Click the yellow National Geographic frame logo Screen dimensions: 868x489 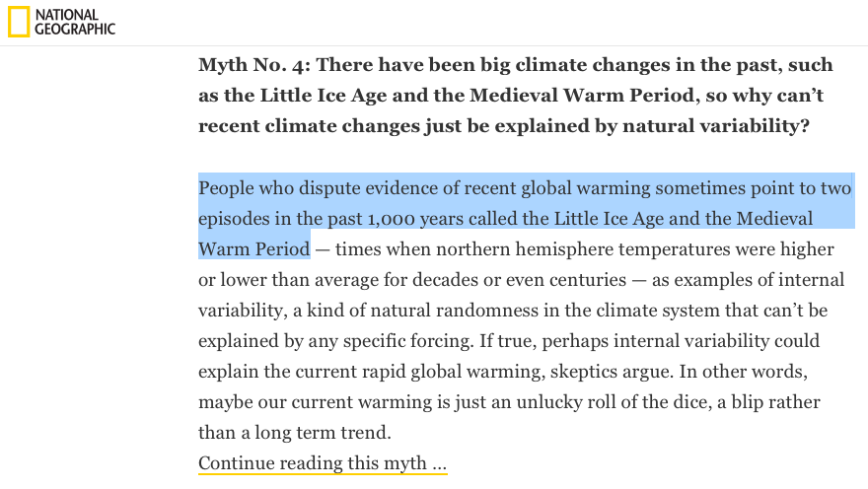pyautogui.click(x=19, y=22)
